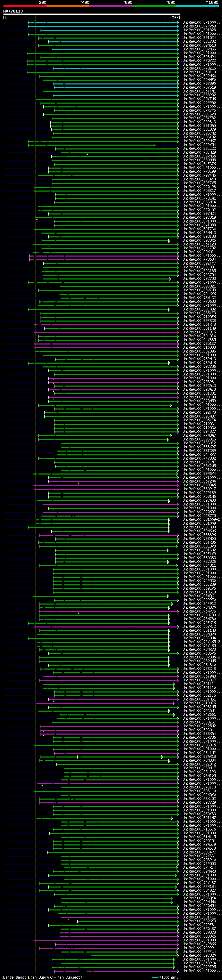Image resolution: width=222 pixels, height=980 pixels.
Task: Open hit UniRef100_B9IQ24
Action: tap(199, 38)
